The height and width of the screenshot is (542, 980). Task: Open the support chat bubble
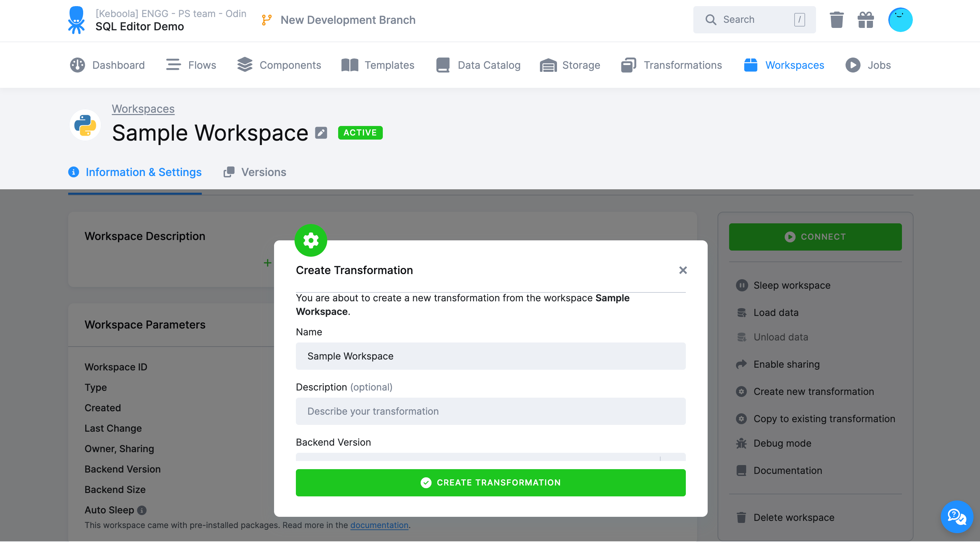coord(958,517)
